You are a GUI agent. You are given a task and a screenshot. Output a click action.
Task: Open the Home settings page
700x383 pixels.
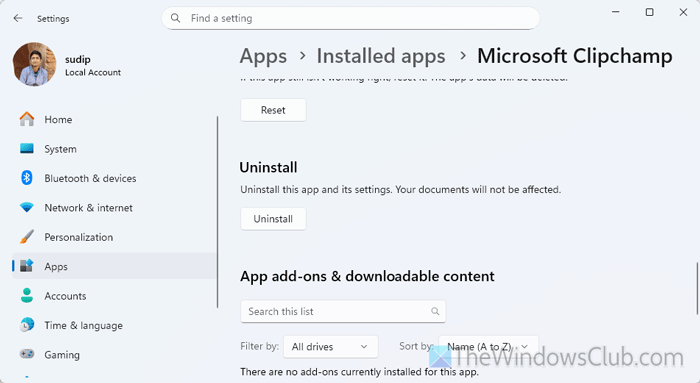pyautogui.click(x=115, y=119)
